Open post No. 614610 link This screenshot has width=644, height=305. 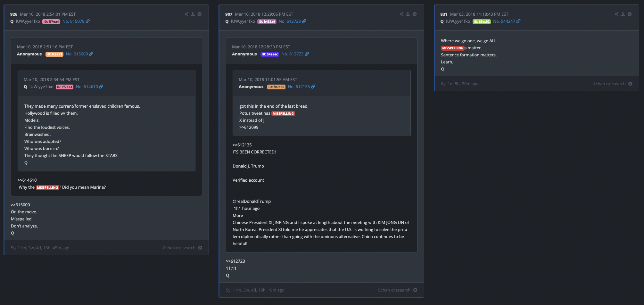click(x=87, y=87)
